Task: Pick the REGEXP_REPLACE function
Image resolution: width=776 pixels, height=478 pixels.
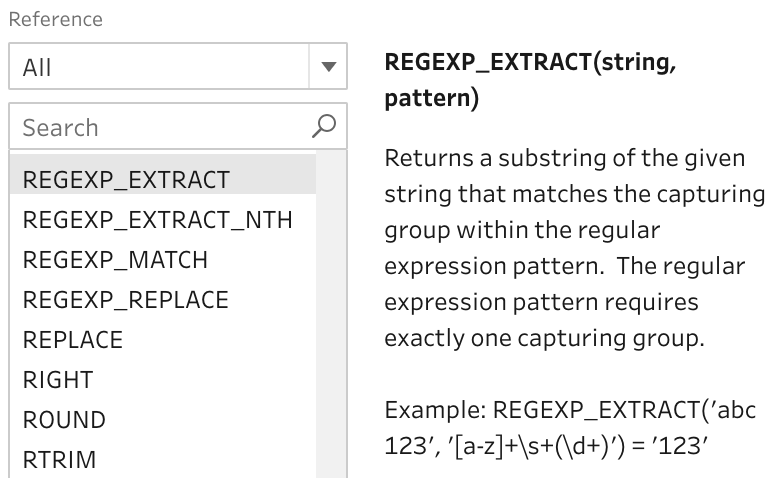Action: coord(125,300)
